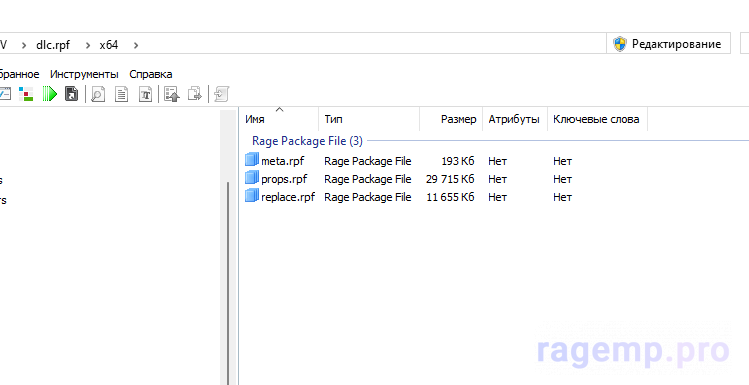Click the dark file shortcut toolbar icon

71,94
